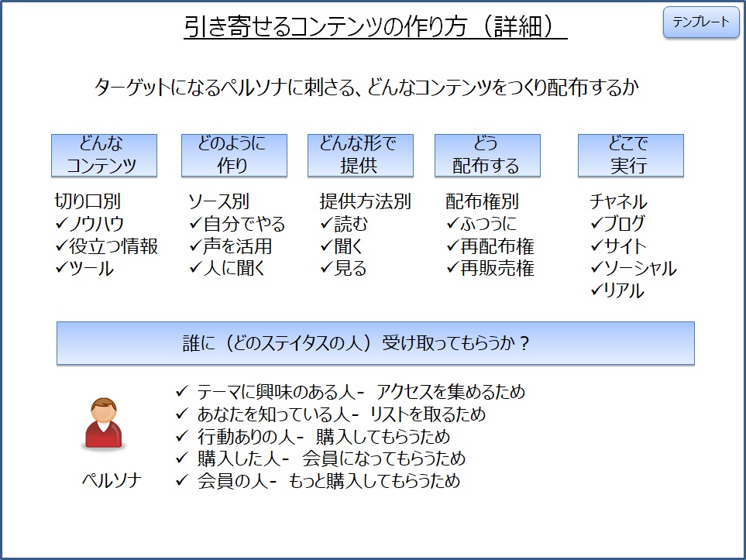Click the ソーシャル checklist item
Viewport: 746px width, 560px height.
pyautogui.click(x=633, y=269)
